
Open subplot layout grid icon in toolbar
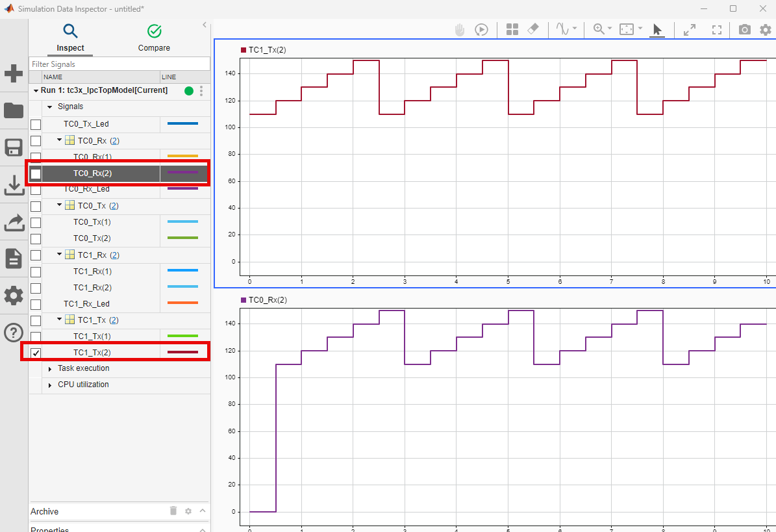512,30
